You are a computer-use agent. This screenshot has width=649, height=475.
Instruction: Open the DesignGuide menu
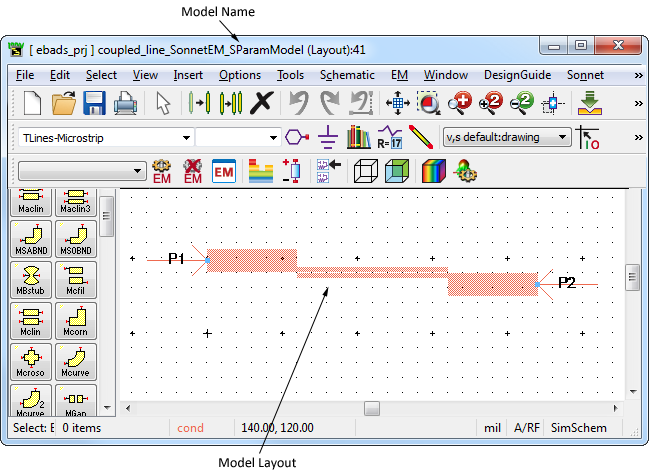[x=517, y=75]
